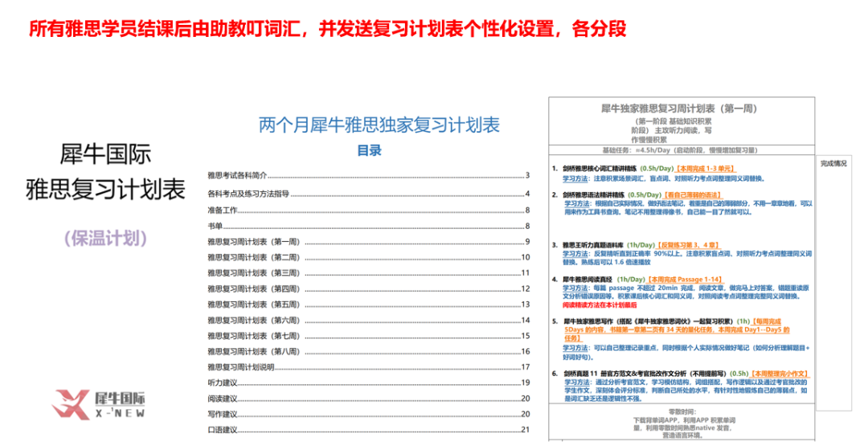868x446 pixels.
Task: Select the 写作建议 contents entry
Action: coord(223,415)
